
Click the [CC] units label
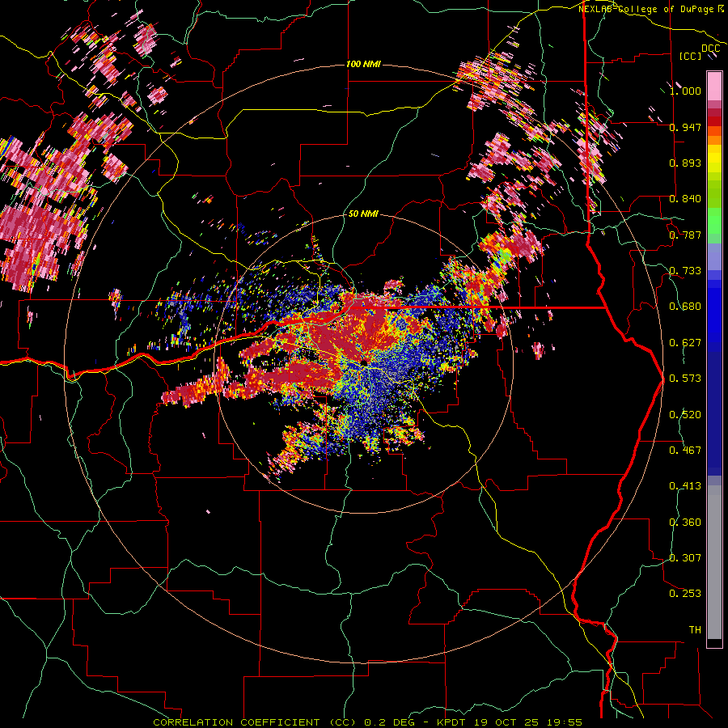coord(691,56)
